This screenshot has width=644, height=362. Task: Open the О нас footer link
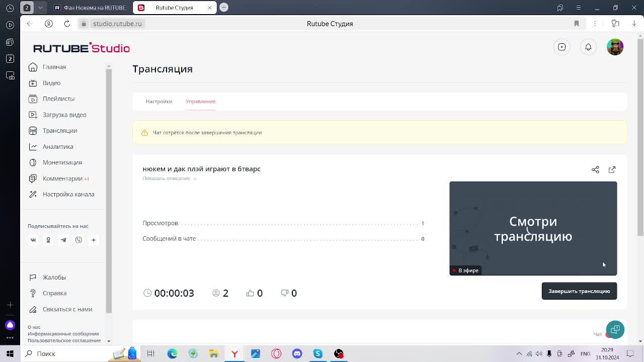34,327
